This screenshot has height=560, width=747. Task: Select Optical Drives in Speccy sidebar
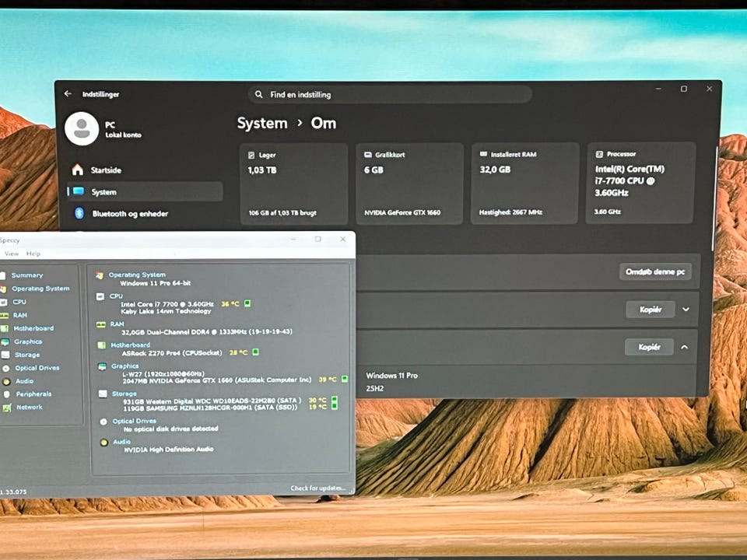point(37,368)
